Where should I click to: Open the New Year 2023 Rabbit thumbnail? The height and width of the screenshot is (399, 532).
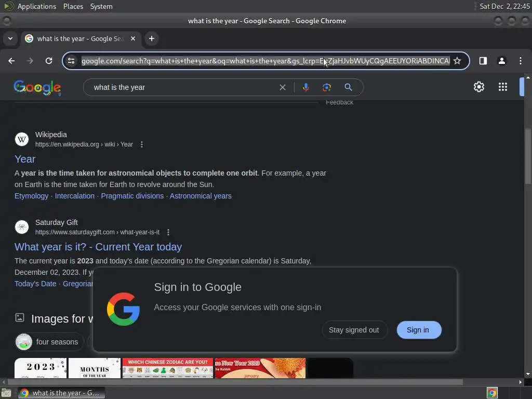(260, 368)
